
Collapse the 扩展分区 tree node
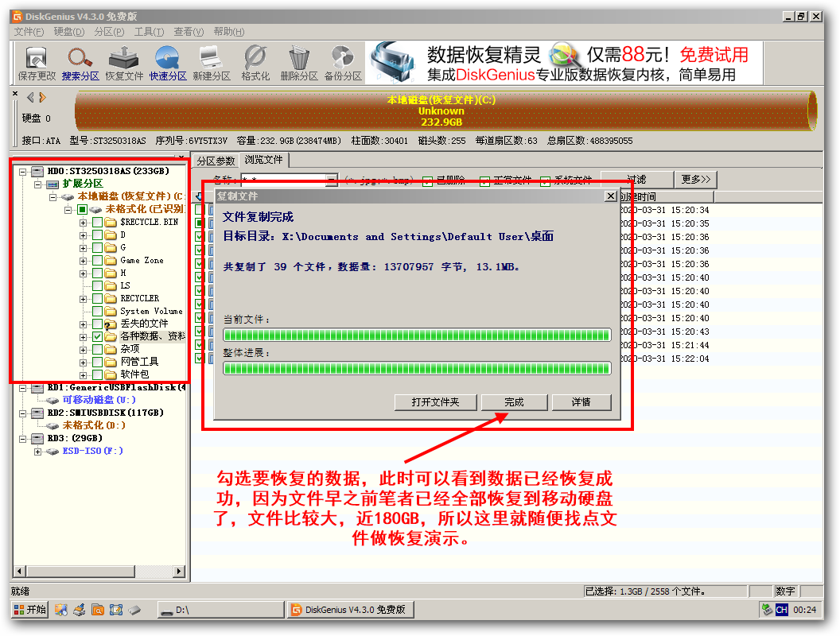37,184
